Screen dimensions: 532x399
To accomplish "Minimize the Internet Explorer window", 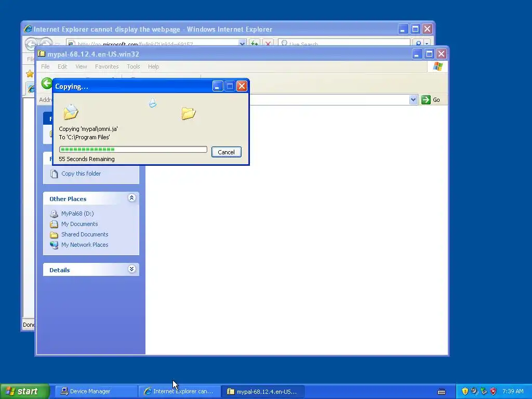I will [403, 29].
